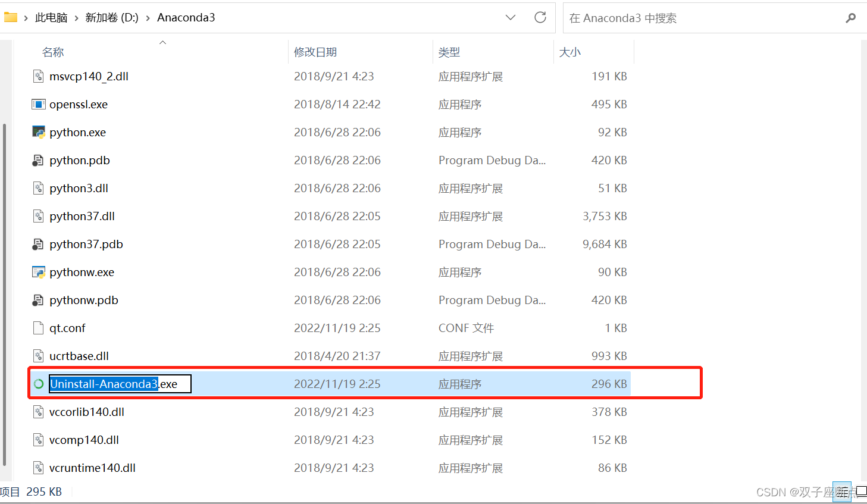The width and height of the screenshot is (867, 504).
Task: Click the Uninstall-Anaconda3.exe green icon
Action: point(38,383)
